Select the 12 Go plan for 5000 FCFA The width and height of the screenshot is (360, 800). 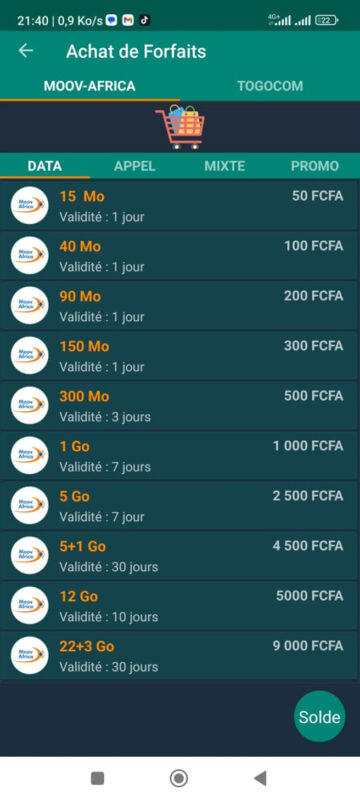[x=179, y=606]
